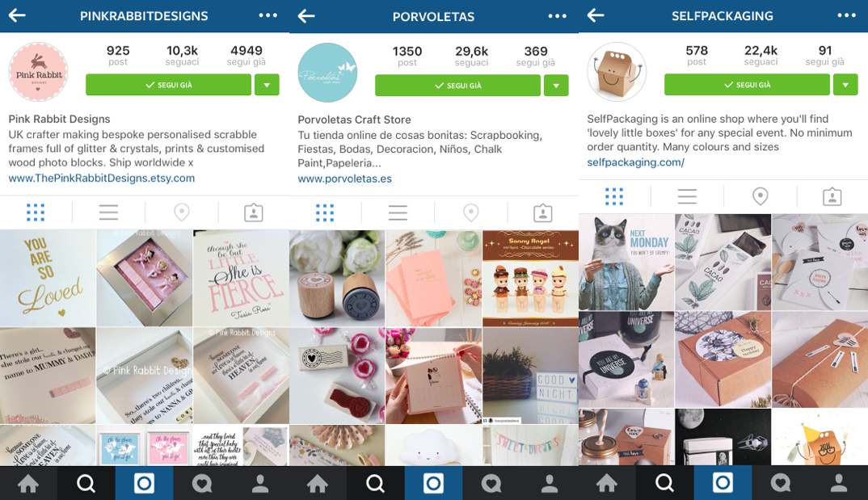Go back from the PINKRABBITDESIGNS profile
The width and height of the screenshot is (868, 500).
click(17, 15)
